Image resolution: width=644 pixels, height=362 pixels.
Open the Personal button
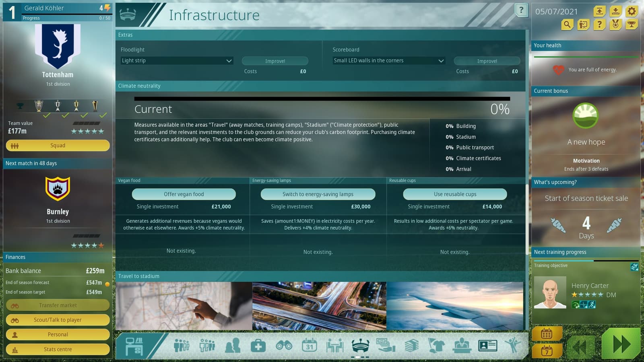pyautogui.click(x=58, y=335)
